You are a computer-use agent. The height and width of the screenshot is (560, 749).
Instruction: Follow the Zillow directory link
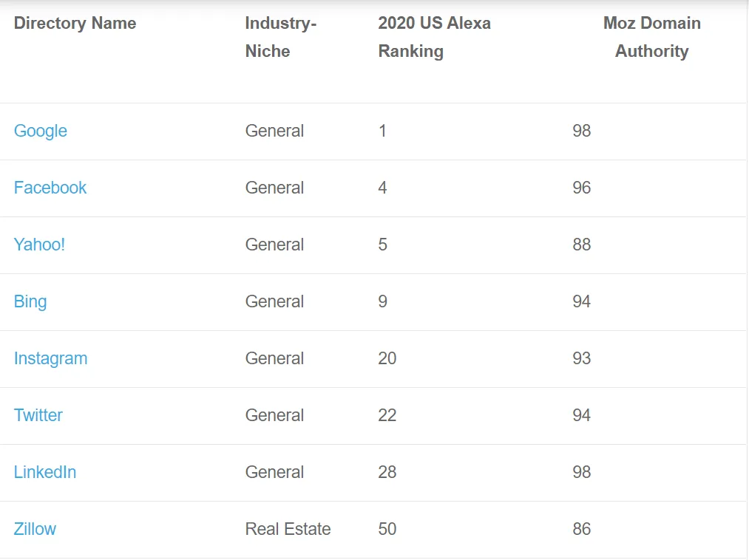coord(35,529)
